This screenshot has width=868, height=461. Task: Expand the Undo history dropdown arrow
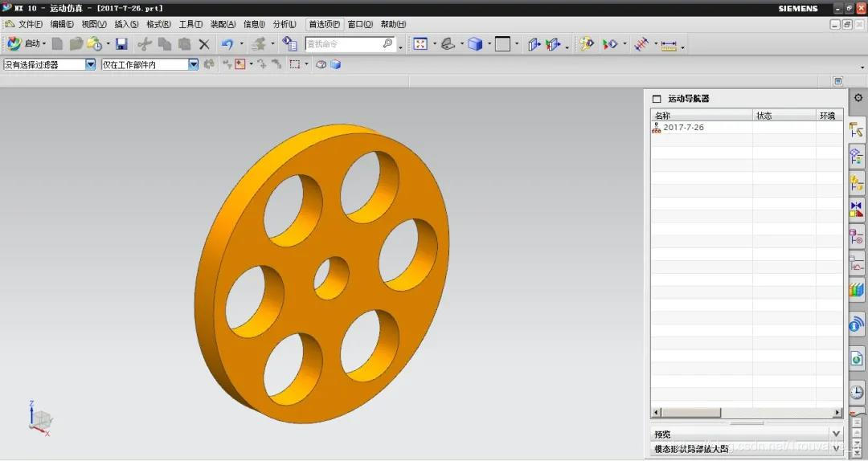coord(241,43)
